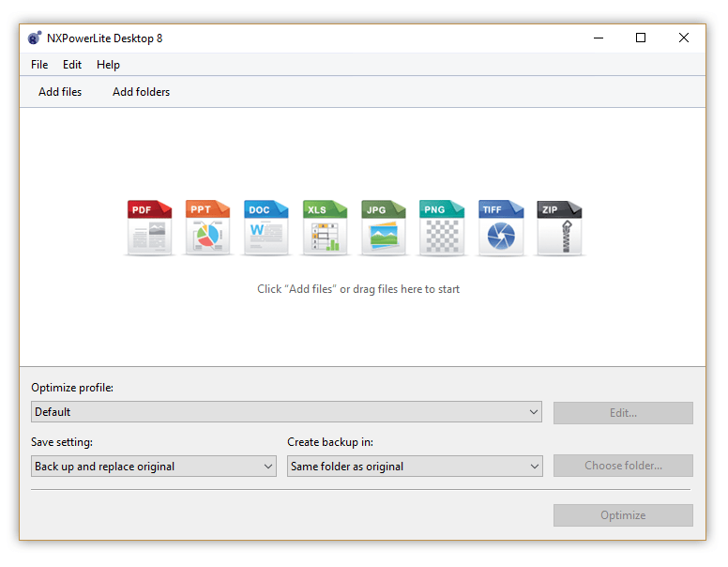The image size is (728, 567).
Task: Expand the Optimize profile dropdown
Action: 286,412
